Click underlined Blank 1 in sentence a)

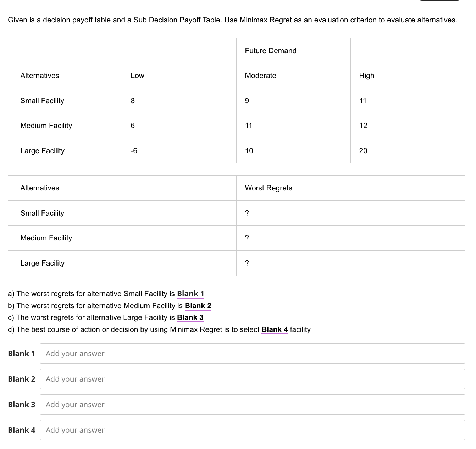[x=190, y=294]
